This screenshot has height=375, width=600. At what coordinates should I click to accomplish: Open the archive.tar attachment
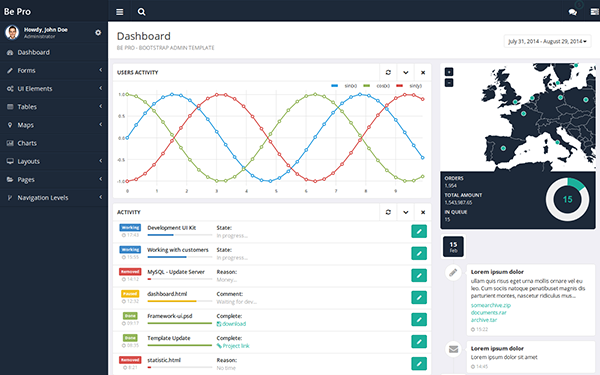(484, 320)
